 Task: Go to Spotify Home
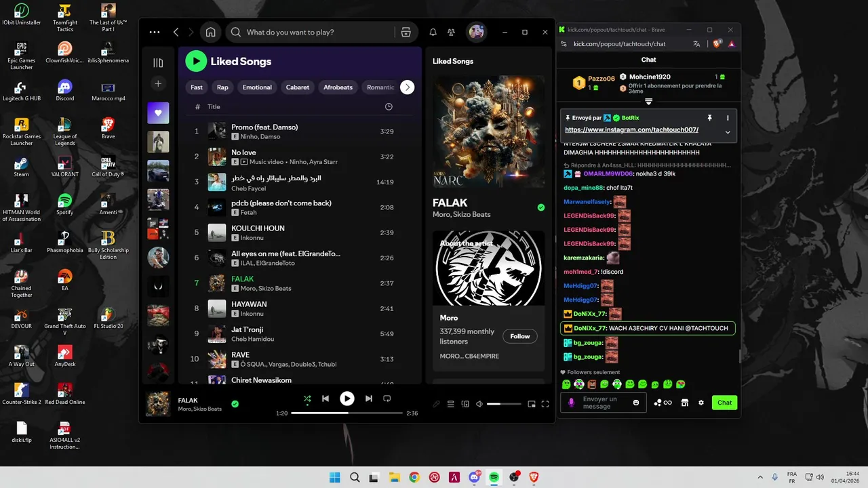coord(211,32)
